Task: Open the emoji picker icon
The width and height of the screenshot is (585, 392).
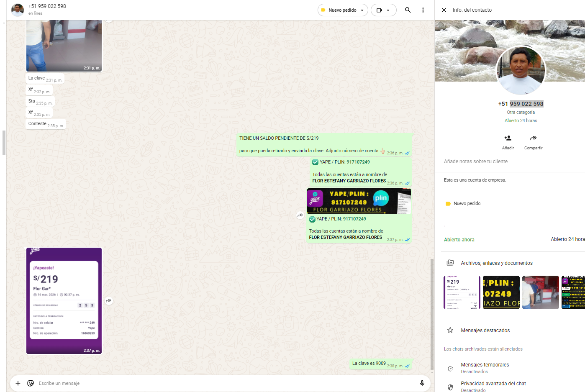Action: coord(31,383)
